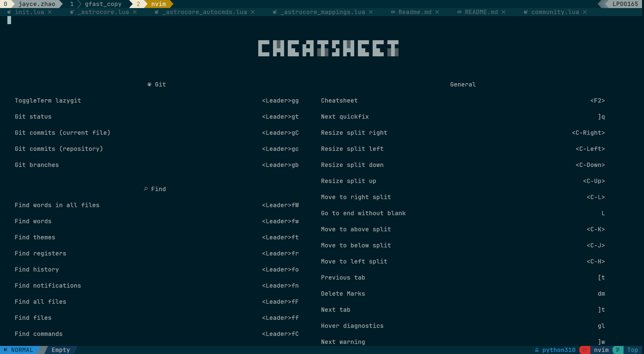
Task: Click the ToggleTerm lazygit entry
Action: [x=48, y=101]
